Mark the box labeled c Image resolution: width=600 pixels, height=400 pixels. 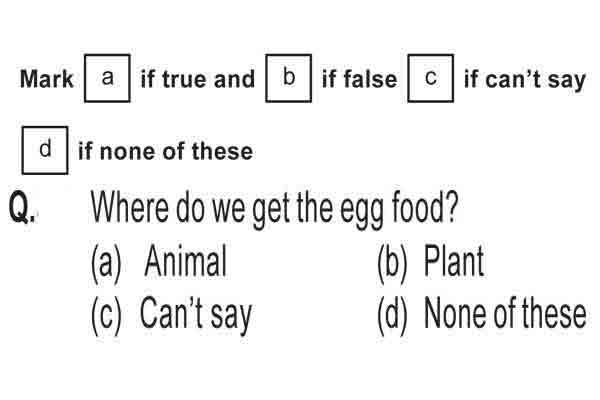(x=431, y=78)
